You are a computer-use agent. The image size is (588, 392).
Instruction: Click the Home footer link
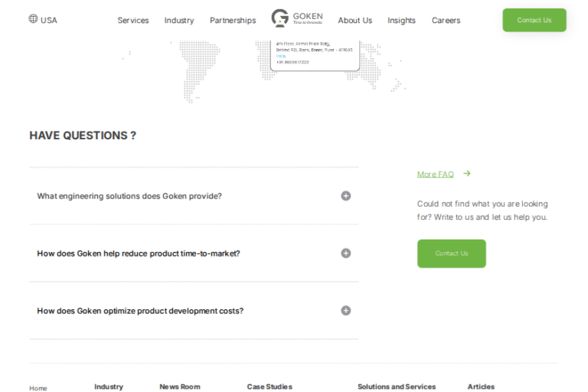(x=38, y=388)
